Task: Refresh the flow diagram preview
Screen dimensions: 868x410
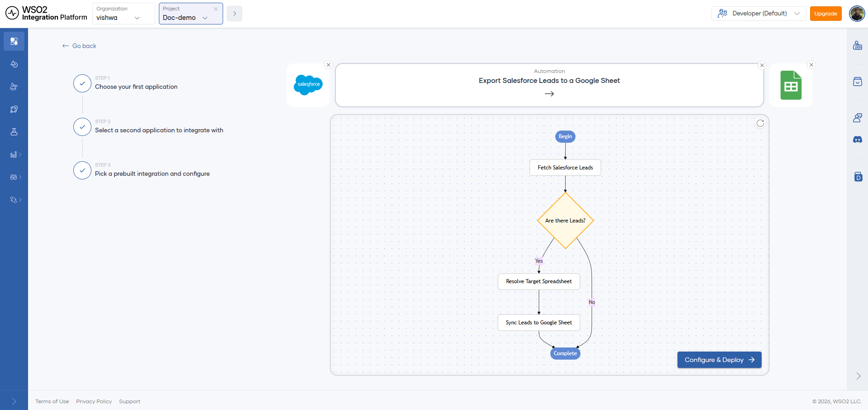Action: coord(760,123)
